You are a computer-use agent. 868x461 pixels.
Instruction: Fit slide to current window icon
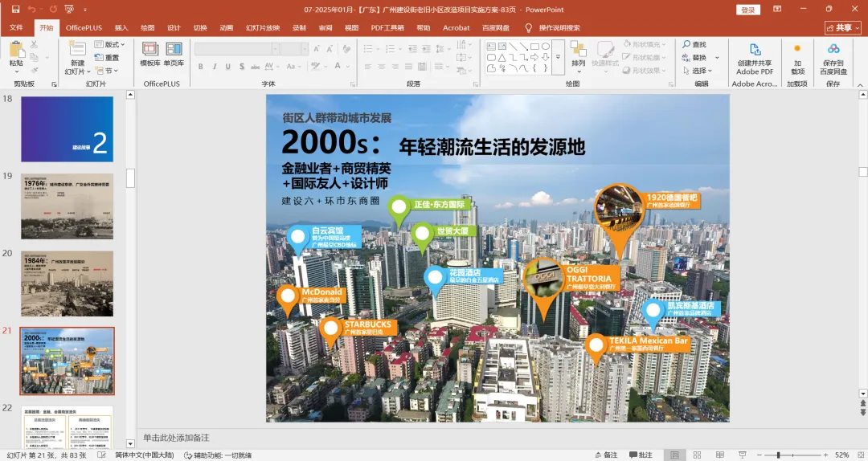[x=860, y=455]
